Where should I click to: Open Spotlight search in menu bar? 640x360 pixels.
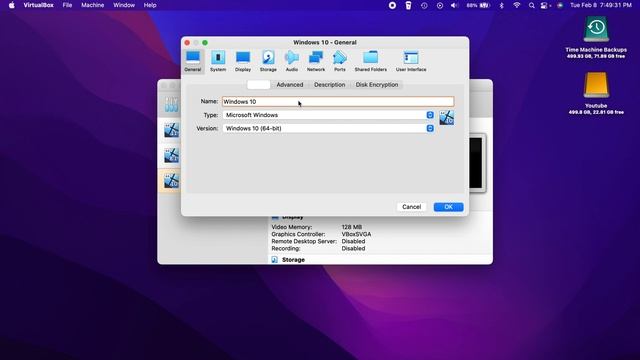[531, 5]
